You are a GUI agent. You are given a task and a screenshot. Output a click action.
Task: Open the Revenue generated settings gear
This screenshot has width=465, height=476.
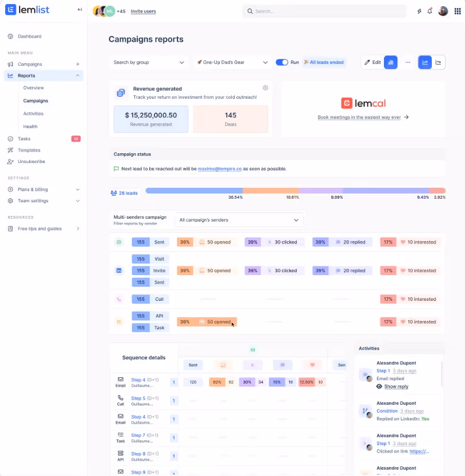pyautogui.click(x=265, y=87)
